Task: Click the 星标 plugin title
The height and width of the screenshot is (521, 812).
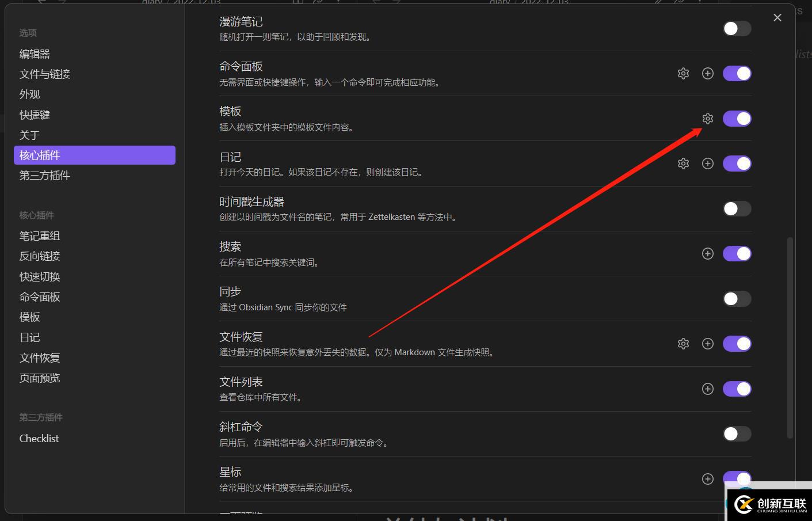Action: point(230,472)
